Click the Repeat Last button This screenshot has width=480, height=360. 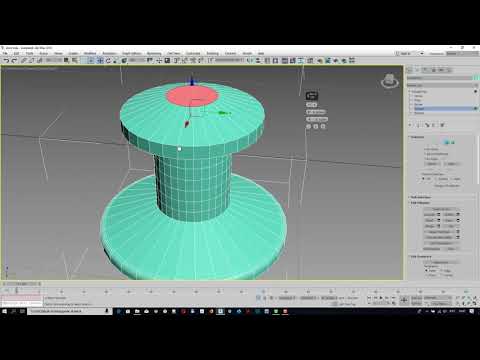click(441, 262)
